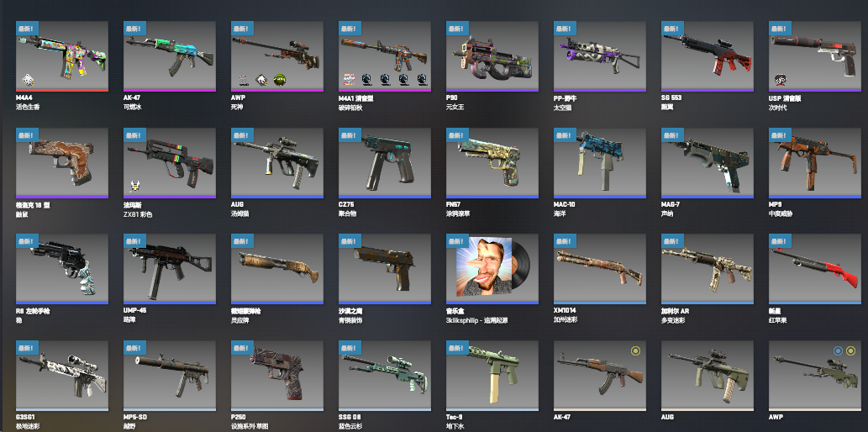Click the new-item badge on the MAC-10
868x432 pixels.
click(x=566, y=135)
